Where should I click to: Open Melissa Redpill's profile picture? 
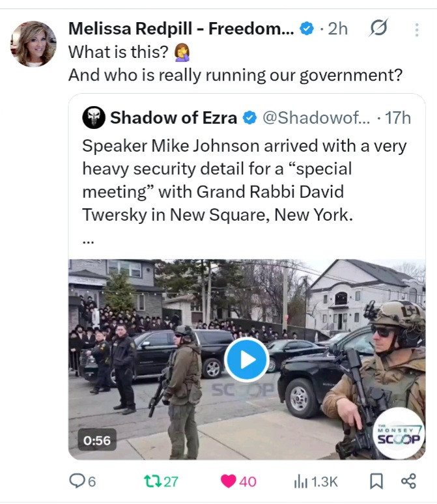(x=33, y=44)
